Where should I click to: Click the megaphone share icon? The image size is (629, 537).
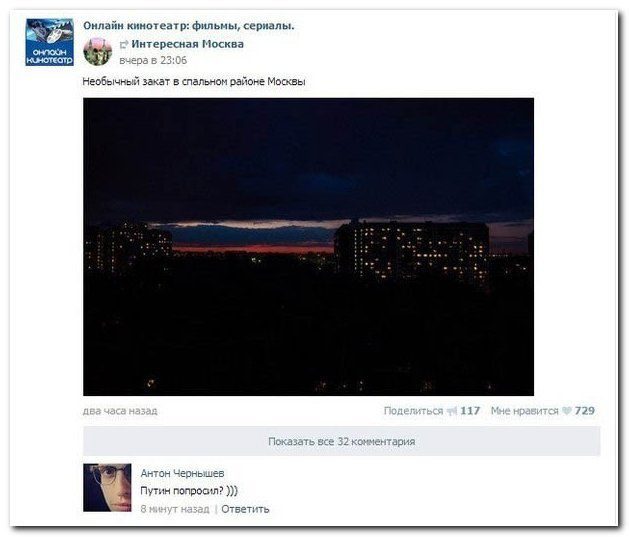tap(452, 411)
